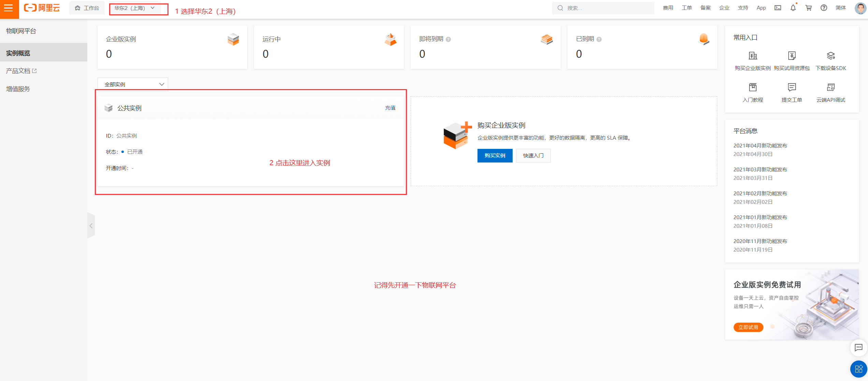Open the floating chat feedback icon
The width and height of the screenshot is (868, 381).
click(858, 348)
